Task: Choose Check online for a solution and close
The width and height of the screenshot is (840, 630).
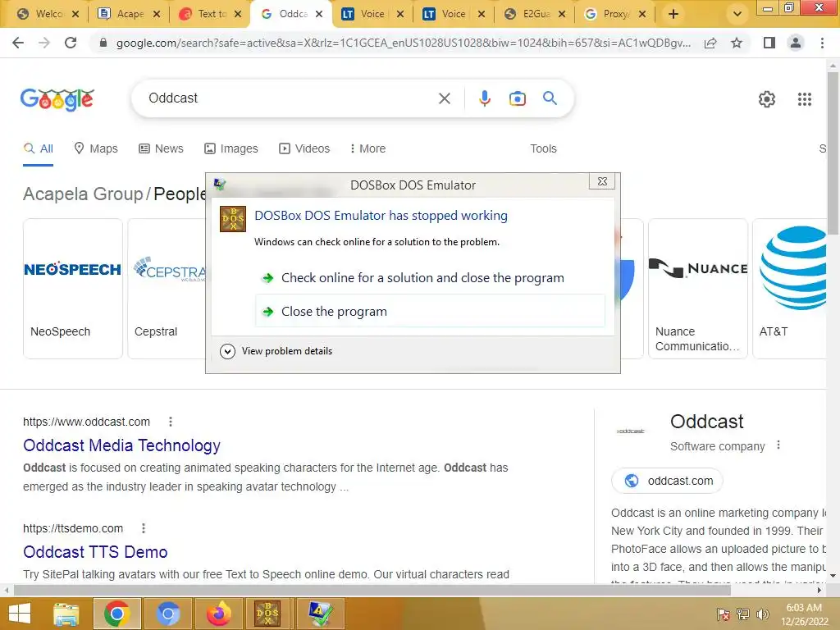Action: (430, 278)
